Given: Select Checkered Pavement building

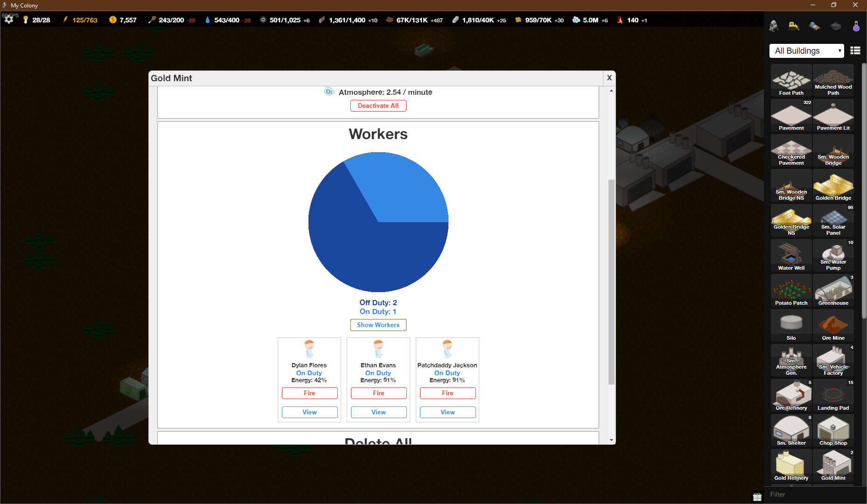Looking at the screenshot, I should click(x=791, y=150).
